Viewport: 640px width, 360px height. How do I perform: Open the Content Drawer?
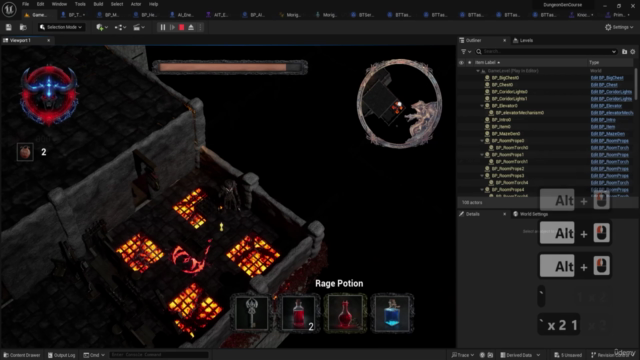pyautogui.click(x=22, y=355)
